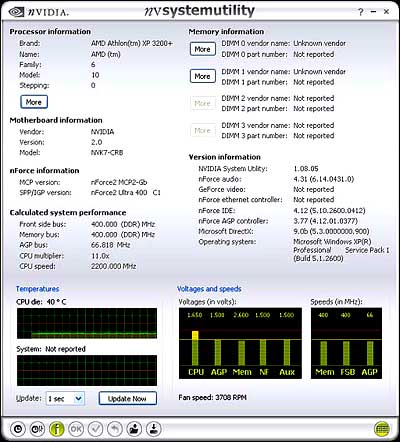Click the CPU voltage bar
The image size is (400, 442).
pos(195,348)
